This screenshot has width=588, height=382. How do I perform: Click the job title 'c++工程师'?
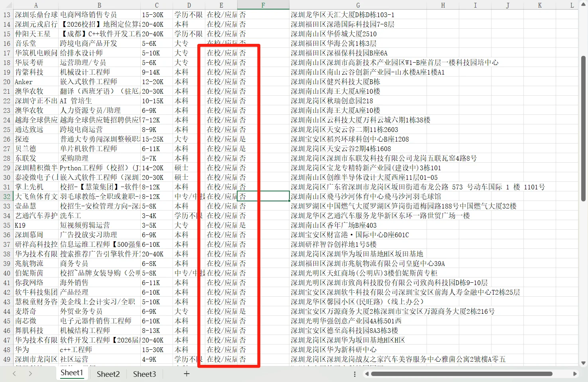pyautogui.click(x=100, y=350)
